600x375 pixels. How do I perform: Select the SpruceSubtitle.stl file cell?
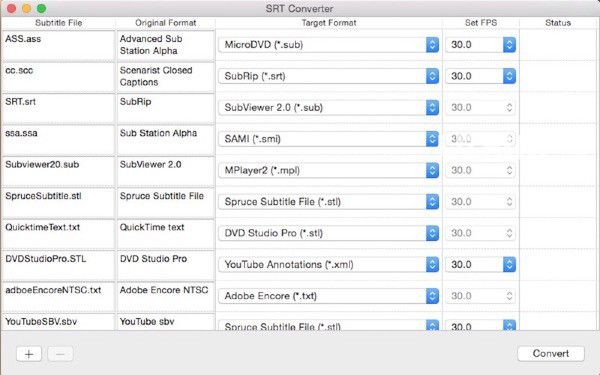pos(59,202)
